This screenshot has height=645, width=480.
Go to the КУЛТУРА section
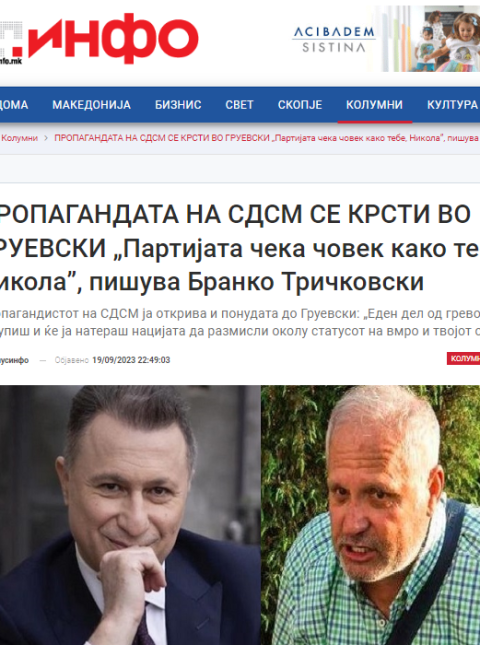click(x=452, y=105)
